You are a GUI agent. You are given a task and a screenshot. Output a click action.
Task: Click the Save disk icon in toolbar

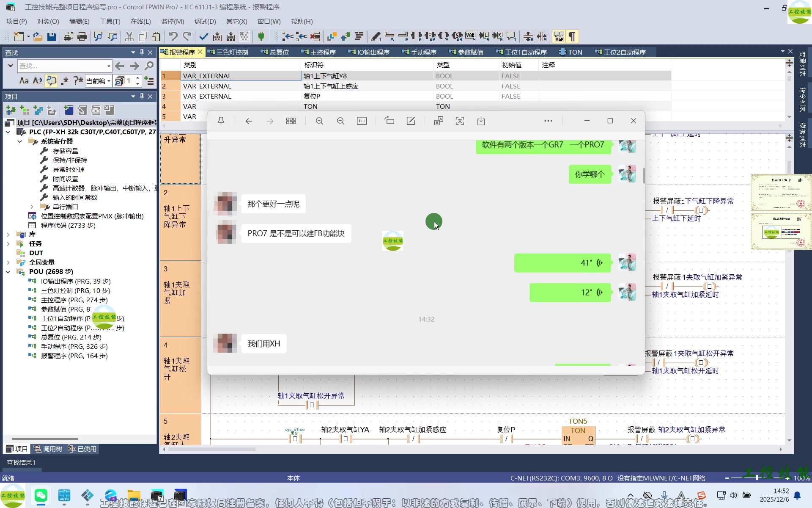[52, 37]
